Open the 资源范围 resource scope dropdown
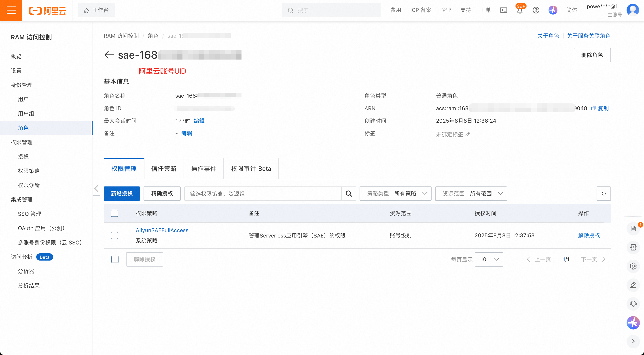This screenshot has width=644, height=355. pos(471,193)
